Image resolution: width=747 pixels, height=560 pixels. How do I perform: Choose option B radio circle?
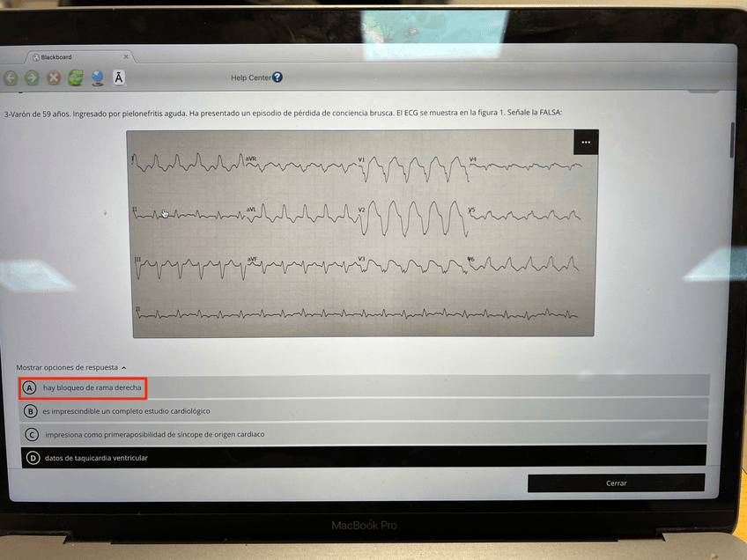tap(31, 411)
